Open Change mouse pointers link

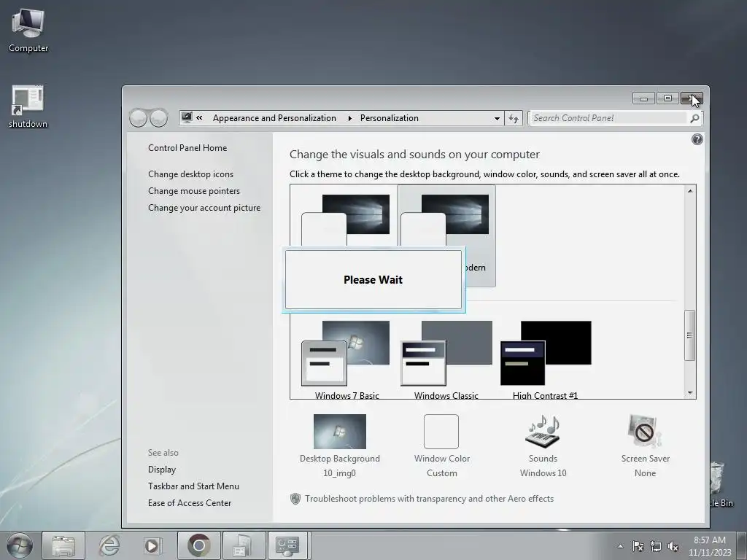click(194, 191)
